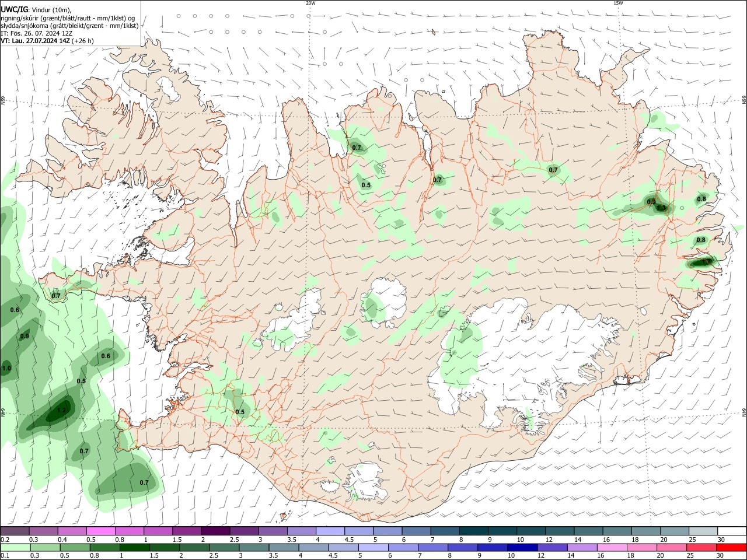Click the '0.4' legend tick label
The width and height of the screenshot is (747, 560).
click(x=62, y=540)
